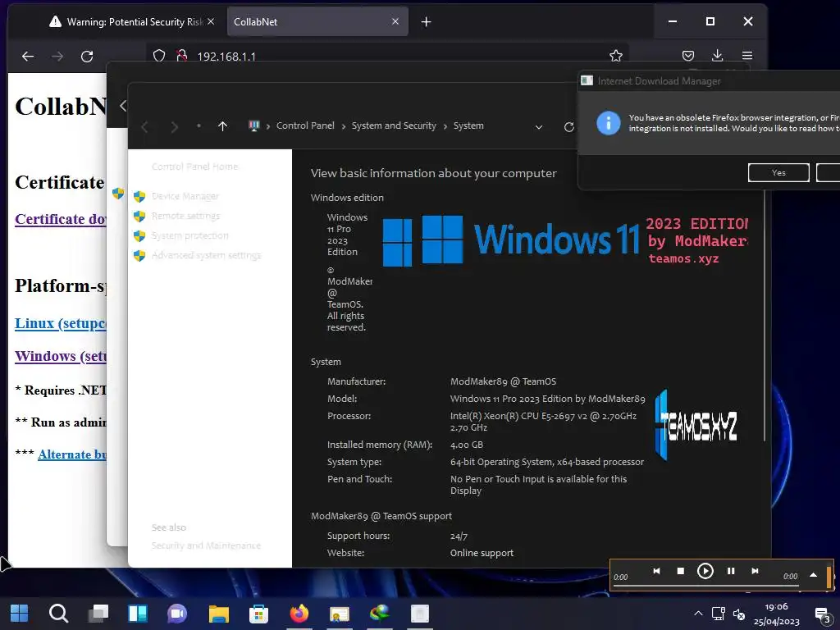Click the 192.168.1.1 address bar
The height and width of the screenshot is (630, 840).
pos(386,56)
